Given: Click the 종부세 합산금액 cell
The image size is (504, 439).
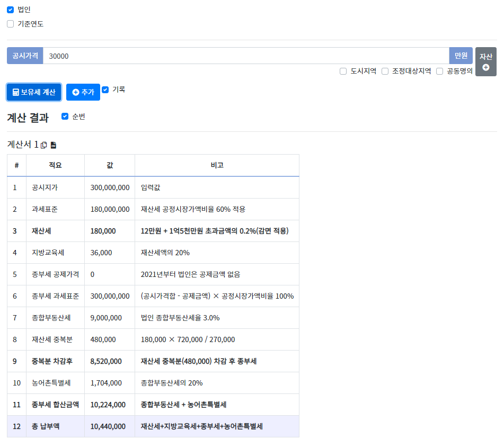Looking at the screenshot, I should coord(55,405).
